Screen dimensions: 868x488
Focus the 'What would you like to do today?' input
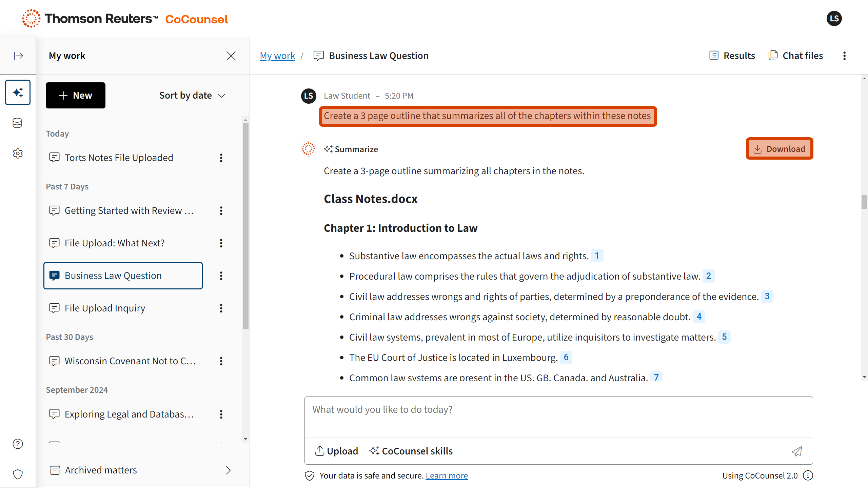558,417
